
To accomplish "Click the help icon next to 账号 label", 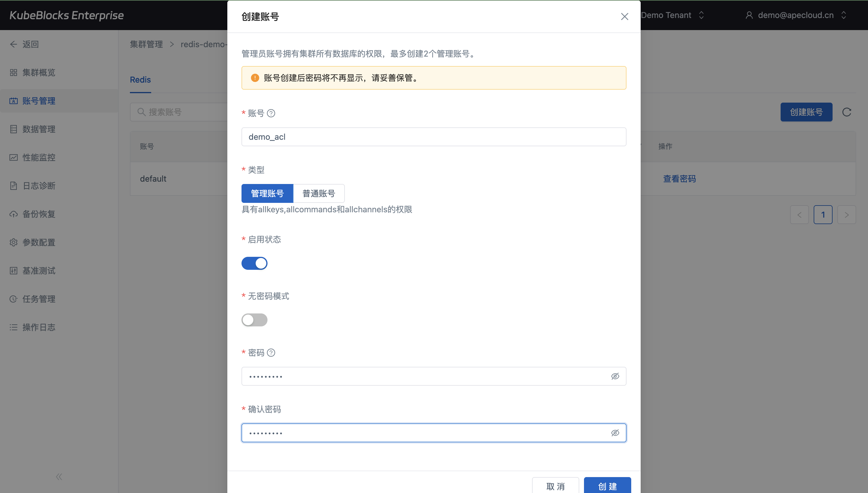I will point(271,114).
